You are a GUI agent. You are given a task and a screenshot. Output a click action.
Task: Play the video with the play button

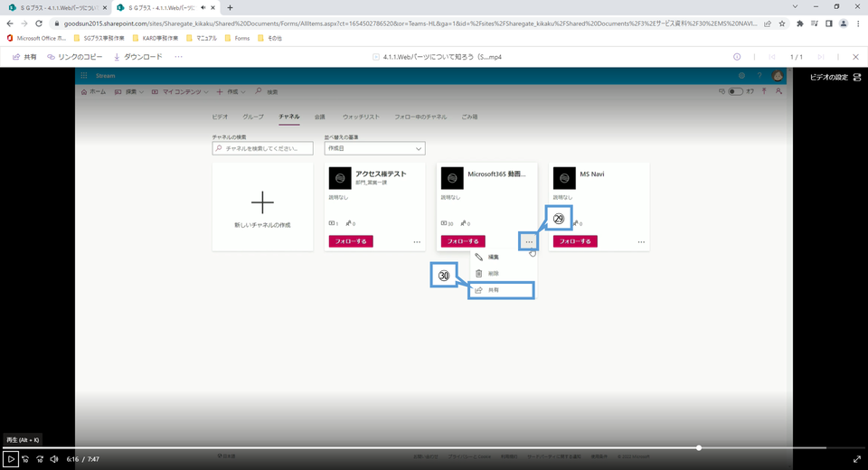click(11, 459)
